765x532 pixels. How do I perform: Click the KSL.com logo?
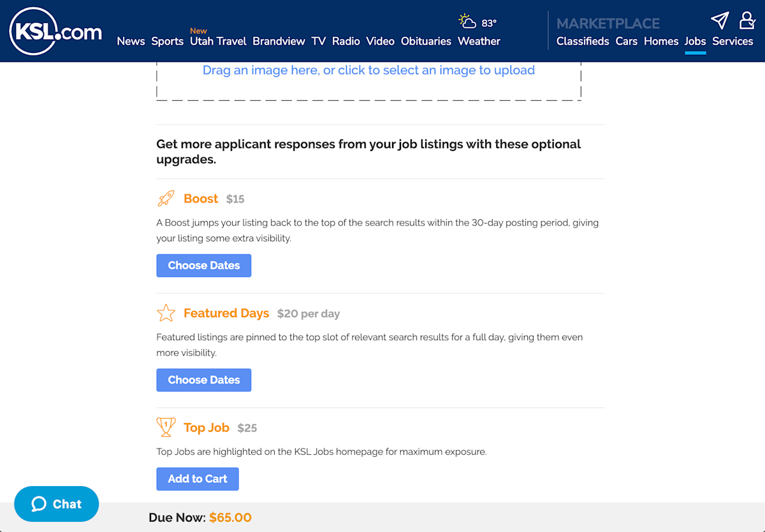pos(55,31)
